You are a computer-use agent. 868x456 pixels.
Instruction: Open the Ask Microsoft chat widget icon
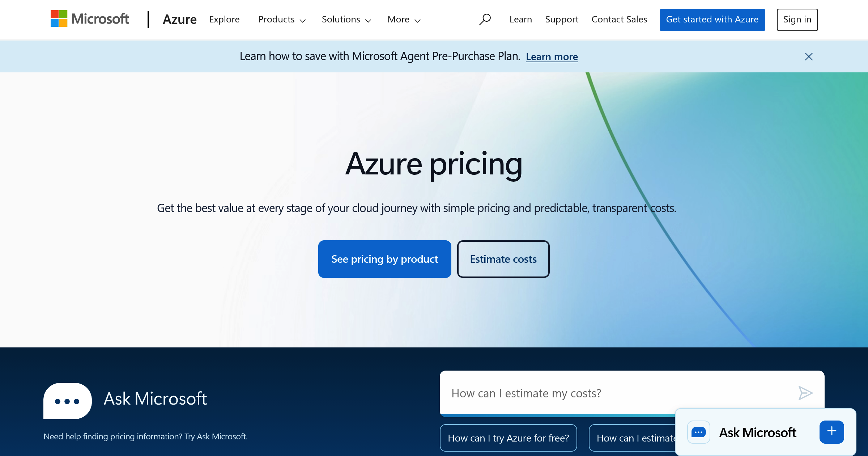tap(698, 432)
